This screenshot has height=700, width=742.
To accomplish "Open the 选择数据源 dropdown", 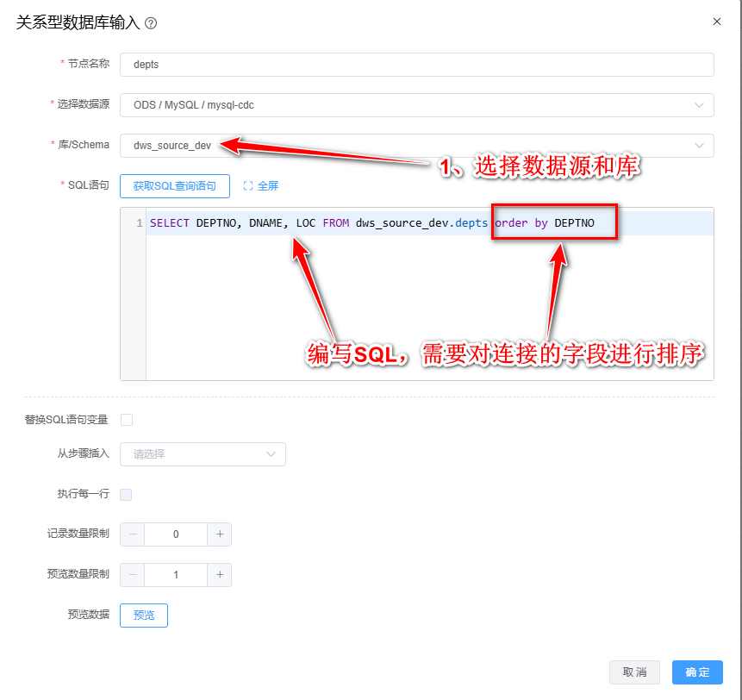I will [416, 105].
